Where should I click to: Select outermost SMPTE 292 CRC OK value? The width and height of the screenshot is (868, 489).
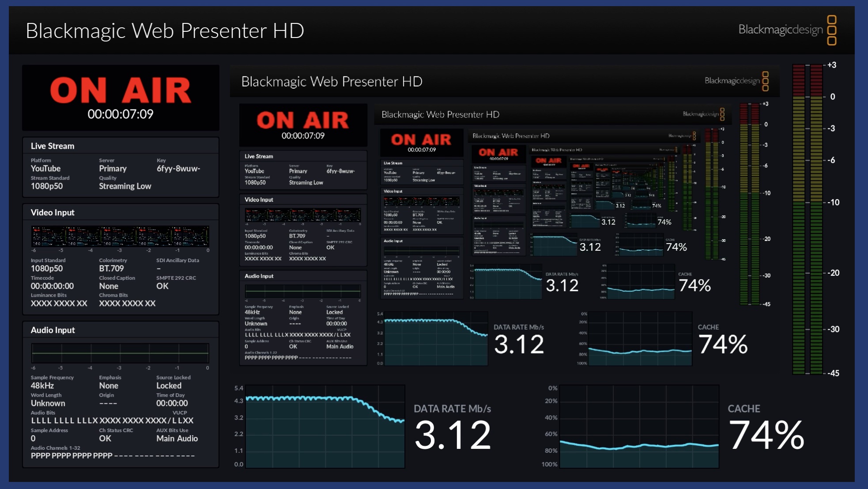(x=162, y=286)
